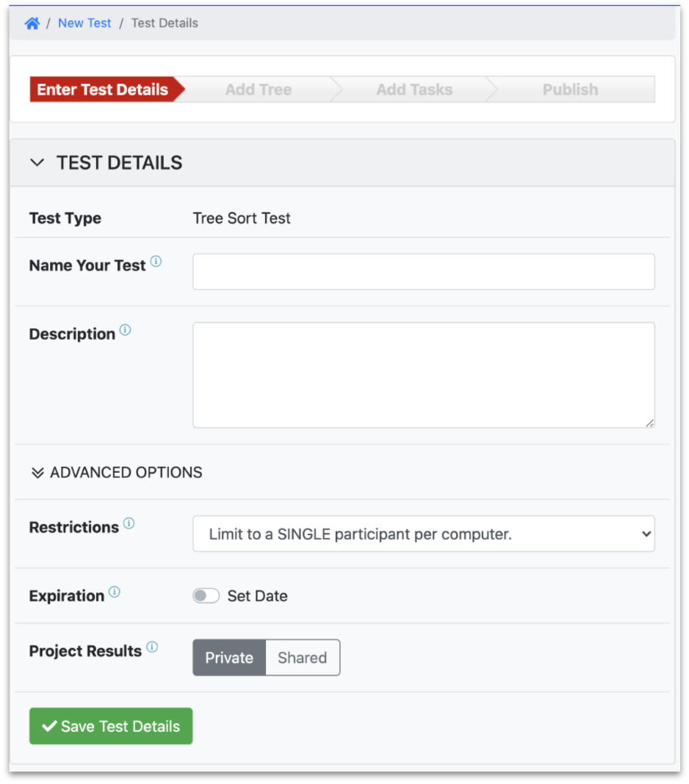Go to the Add Tasks step

pos(414,90)
